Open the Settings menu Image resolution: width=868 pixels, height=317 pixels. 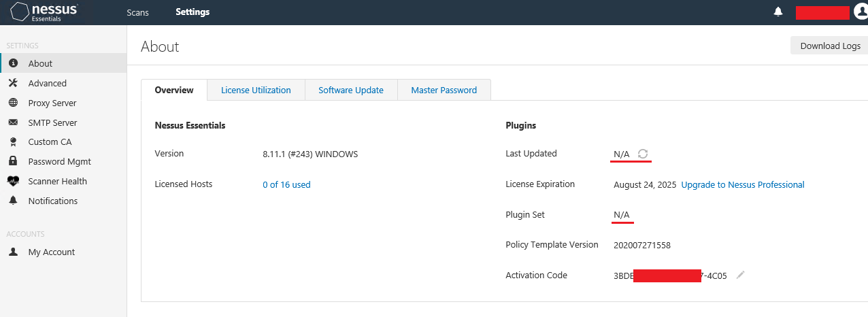point(193,12)
